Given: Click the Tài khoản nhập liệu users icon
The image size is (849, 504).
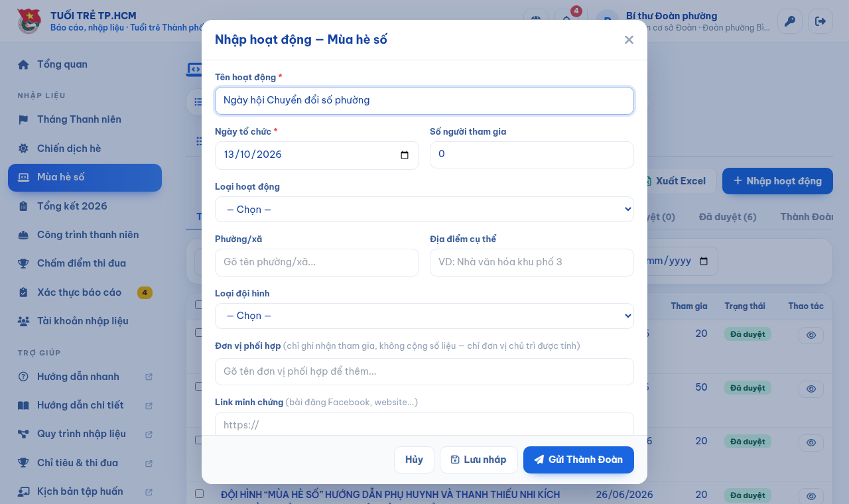Looking at the screenshot, I should (23, 321).
